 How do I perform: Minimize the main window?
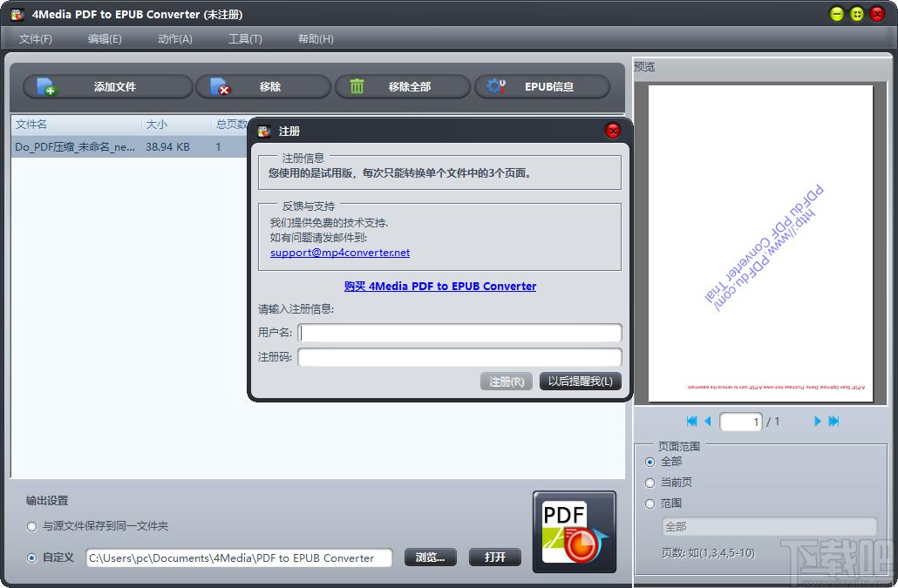pyautogui.click(x=837, y=14)
